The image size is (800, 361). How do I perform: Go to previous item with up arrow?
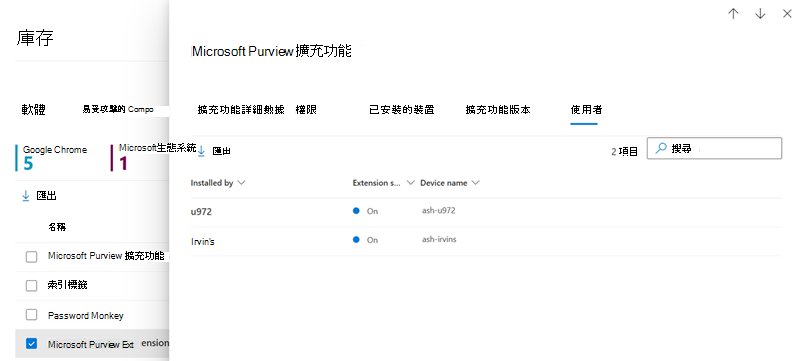733,14
